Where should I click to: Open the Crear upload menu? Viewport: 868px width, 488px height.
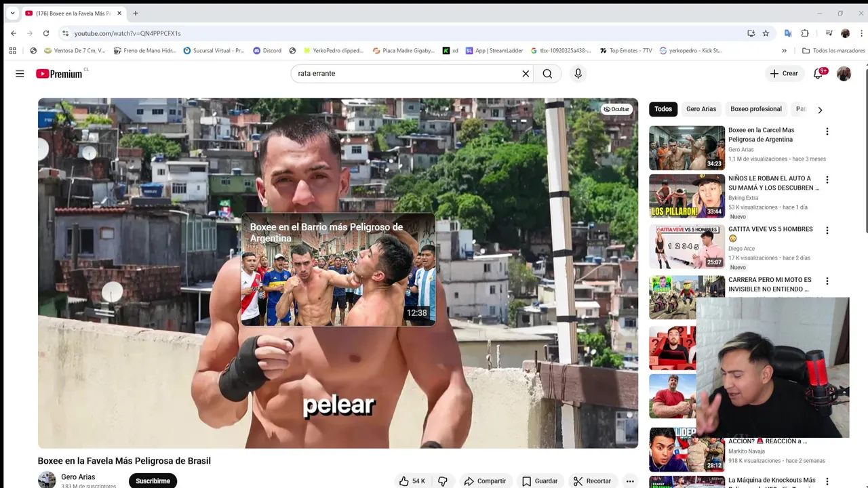click(784, 73)
